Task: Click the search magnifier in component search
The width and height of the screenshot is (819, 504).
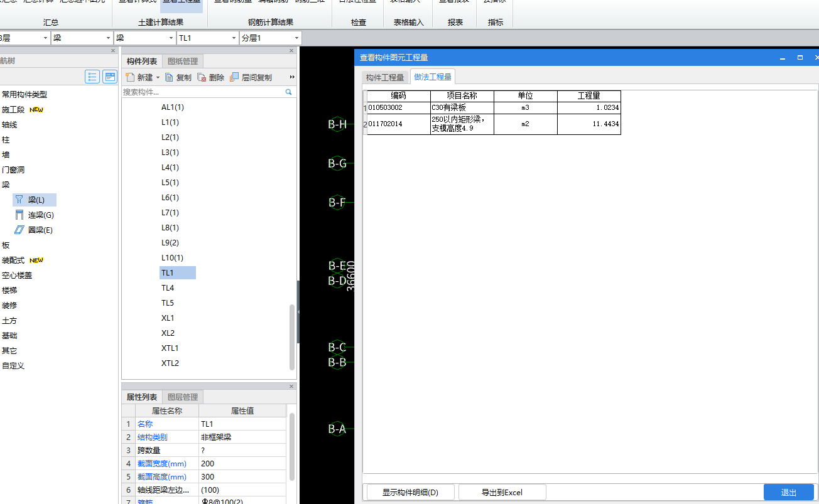Action: (x=289, y=92)
